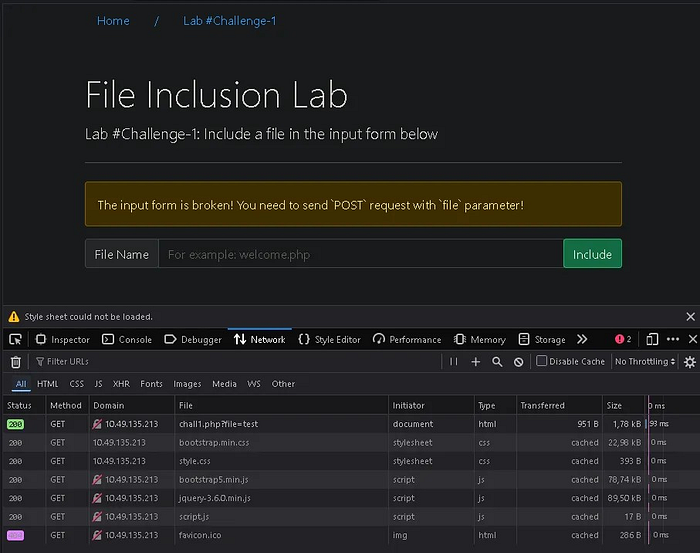Open devtools three-dots options menu
This screenshot has height=553, width=700.
point(673,339)
